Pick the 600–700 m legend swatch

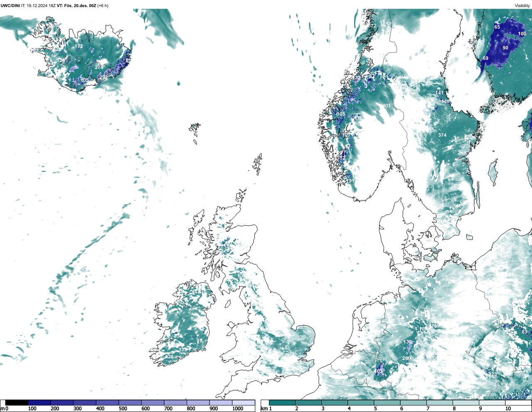click(x=153, y=402)
